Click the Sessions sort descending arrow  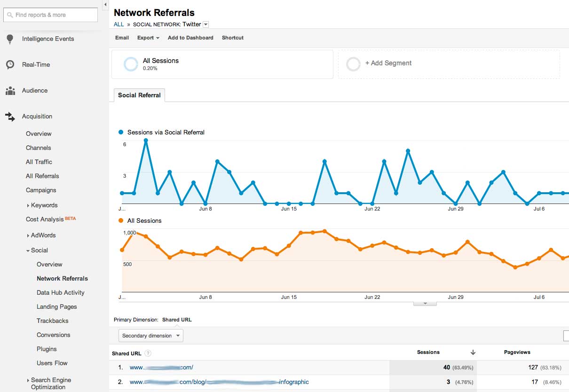[x=473, y=353]
